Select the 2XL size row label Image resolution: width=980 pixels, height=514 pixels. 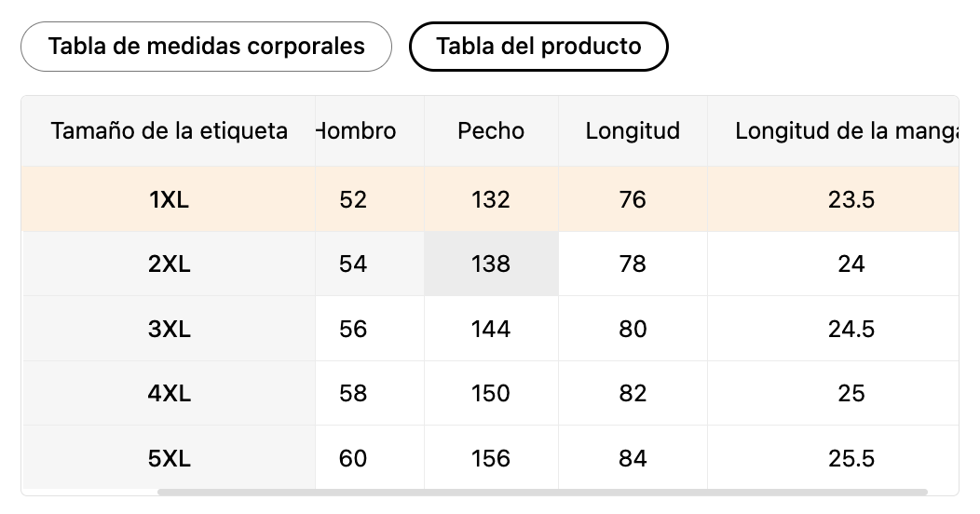169,264
